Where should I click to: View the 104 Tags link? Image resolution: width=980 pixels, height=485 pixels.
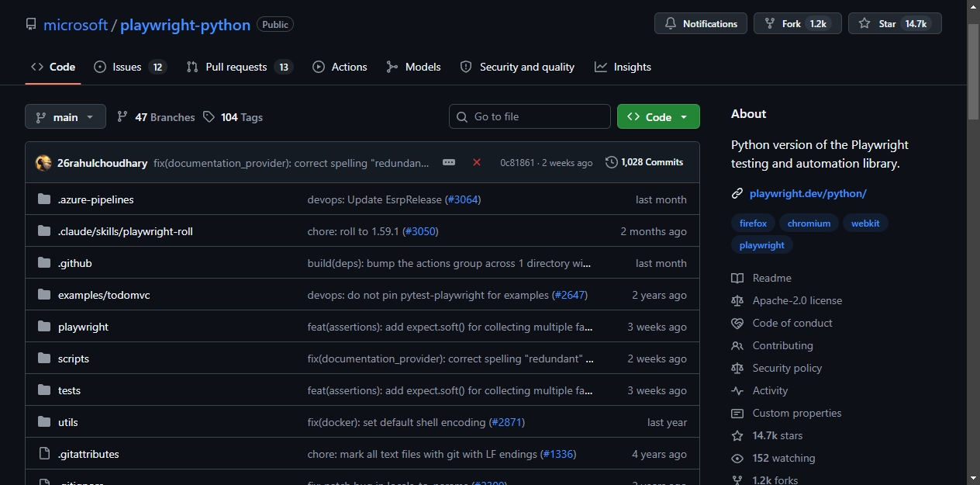click(233, 117)
